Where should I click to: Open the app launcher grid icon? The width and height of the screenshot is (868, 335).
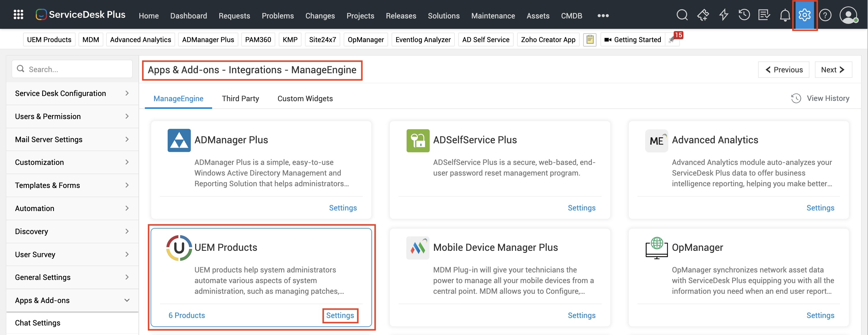pos(18,14)
